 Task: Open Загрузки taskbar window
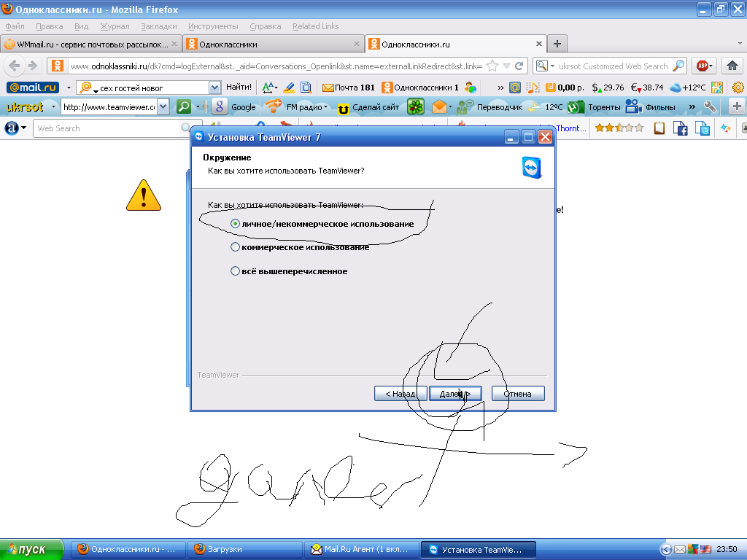tap(245, 550)
